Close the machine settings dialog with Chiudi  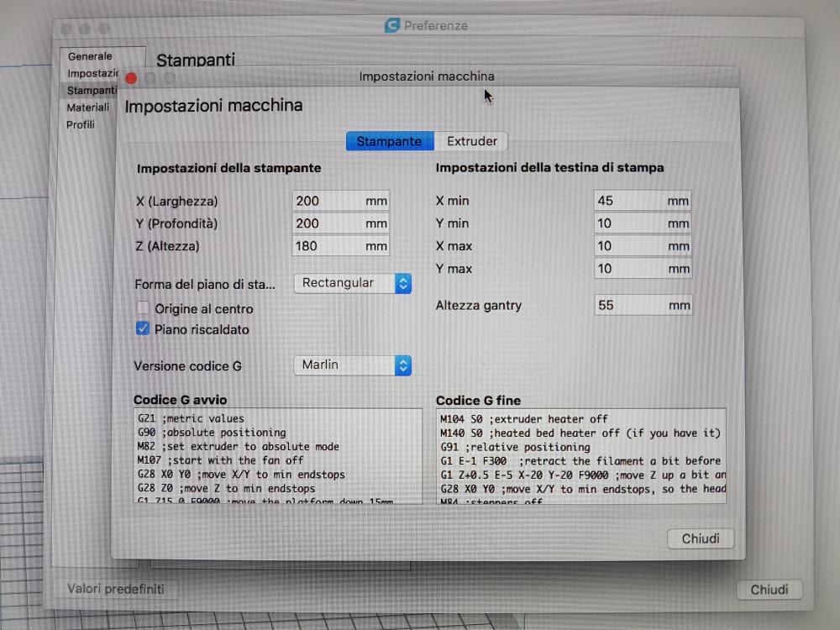[700, 538]
